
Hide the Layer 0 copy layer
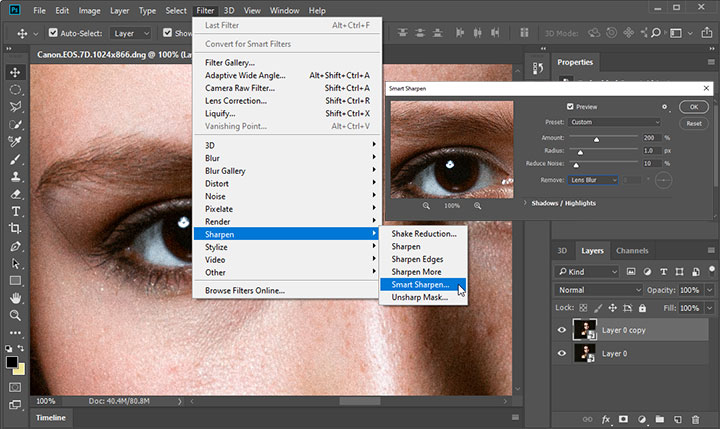click(561, 330)
